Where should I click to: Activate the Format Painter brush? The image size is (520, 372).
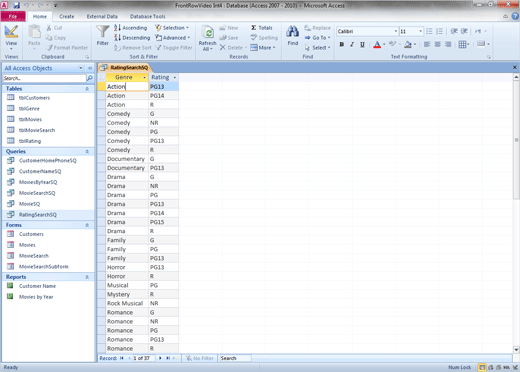[x=49, y=48]
